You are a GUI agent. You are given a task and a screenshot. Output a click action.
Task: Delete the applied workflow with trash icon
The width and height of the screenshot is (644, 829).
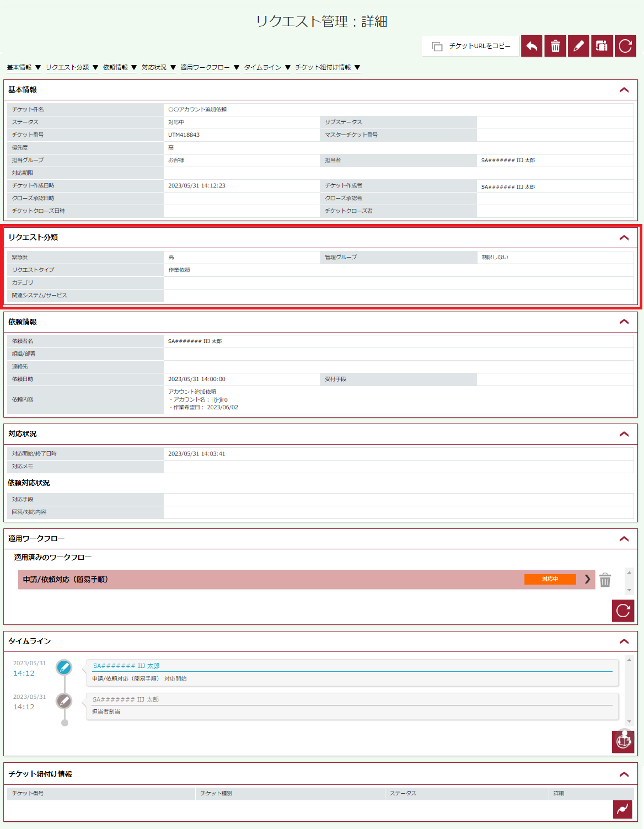click(x=605, y=580)
